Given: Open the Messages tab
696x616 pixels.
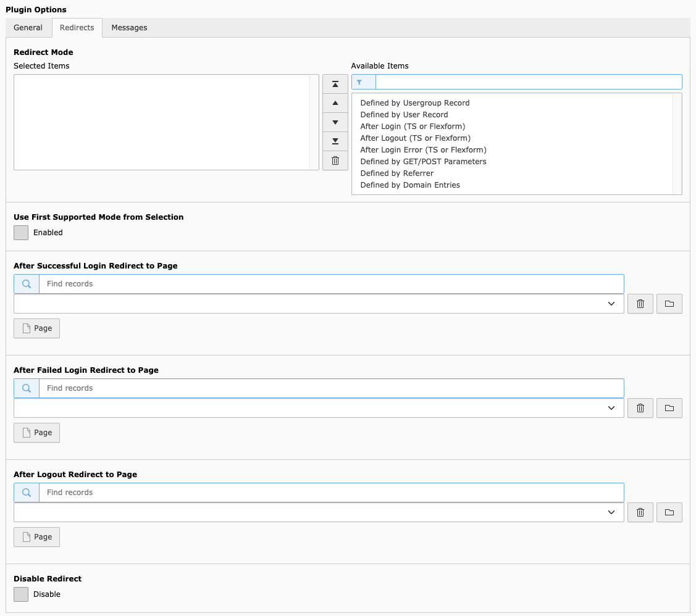Looking at the screenshot, I should tap(128, 27).
